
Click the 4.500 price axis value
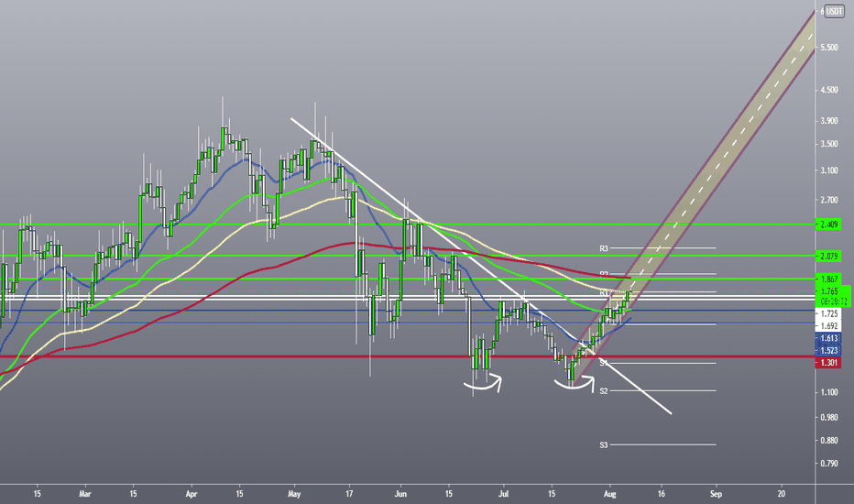coord(829,90)
